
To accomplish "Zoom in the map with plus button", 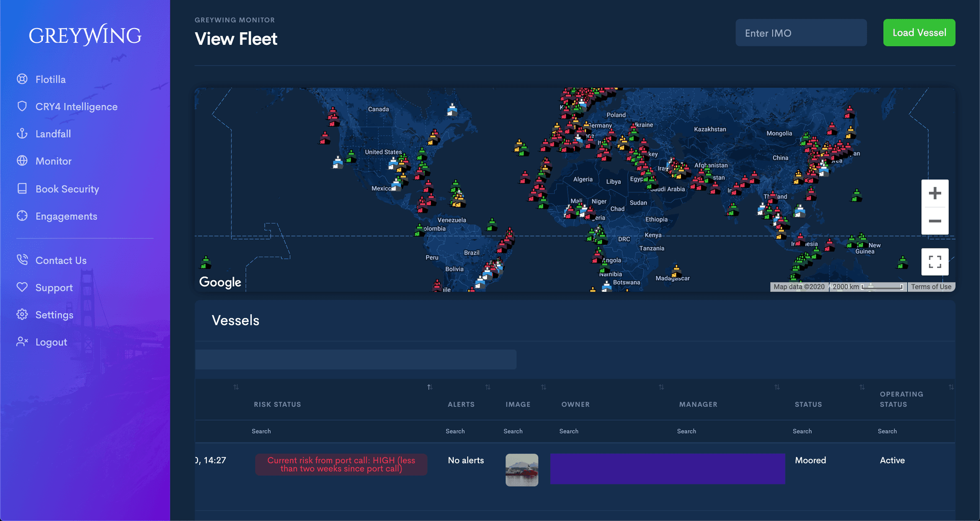I will (935, 193).
